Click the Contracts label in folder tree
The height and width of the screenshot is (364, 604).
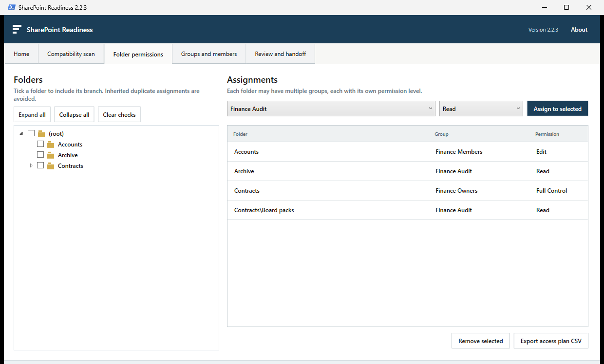[x=71, y=166]
